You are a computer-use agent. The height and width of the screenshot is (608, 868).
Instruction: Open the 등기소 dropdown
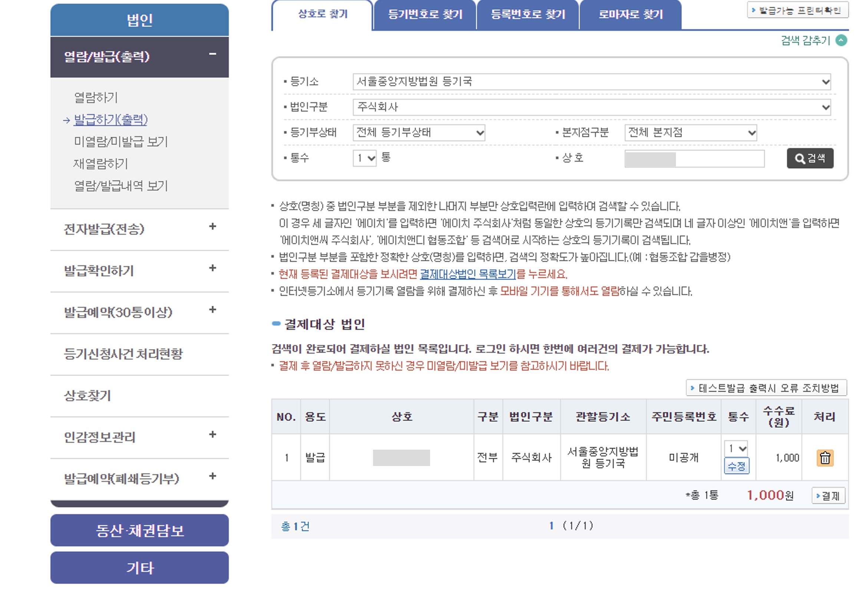click(x=591, y=82)
